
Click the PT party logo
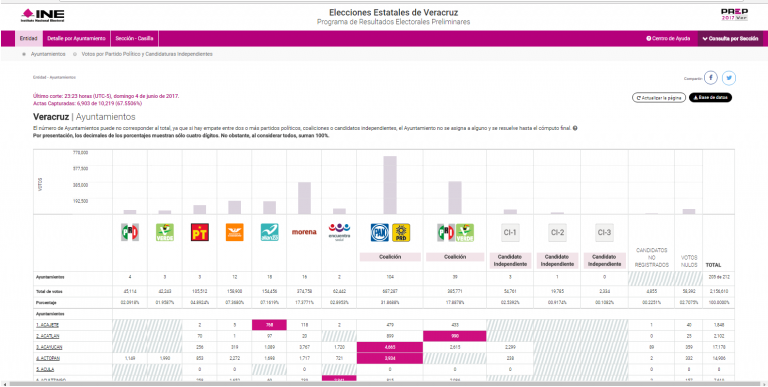[200, 232]
